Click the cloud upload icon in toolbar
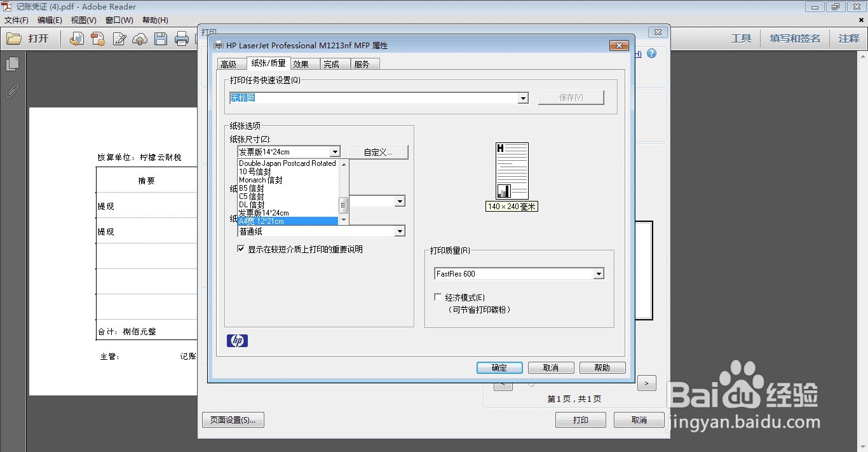 (140, 39)
